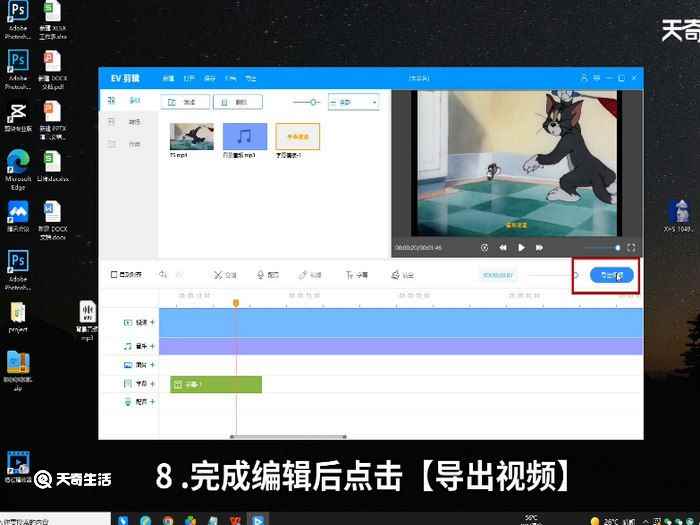Open the second title-bar menu item
The height and width of the screenshot is (525, 700).
tap(189, 79)
